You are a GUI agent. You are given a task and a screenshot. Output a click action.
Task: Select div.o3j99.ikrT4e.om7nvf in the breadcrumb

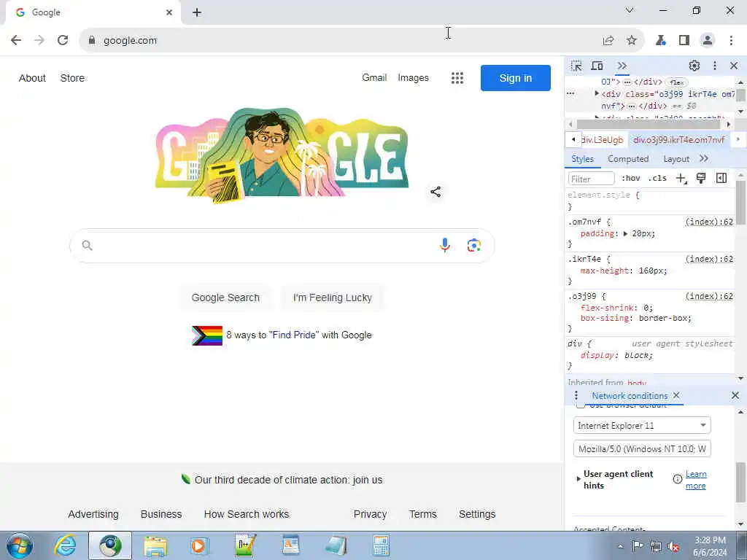[x=679, y=139]
